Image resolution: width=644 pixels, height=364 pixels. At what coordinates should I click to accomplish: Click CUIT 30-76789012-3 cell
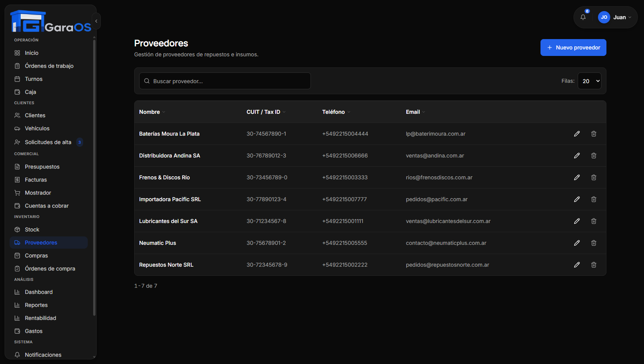[x=266, y=156]
